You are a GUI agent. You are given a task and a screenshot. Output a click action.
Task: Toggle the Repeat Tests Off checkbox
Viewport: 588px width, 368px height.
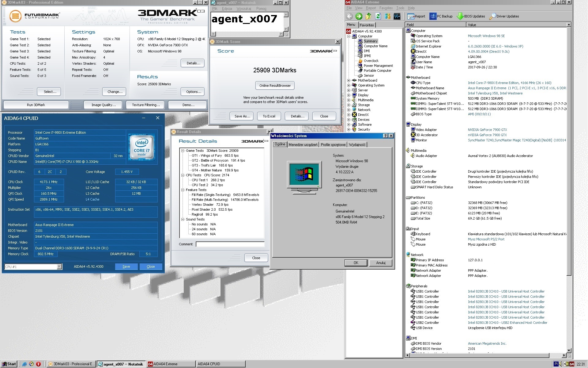(x=105, y=69)
